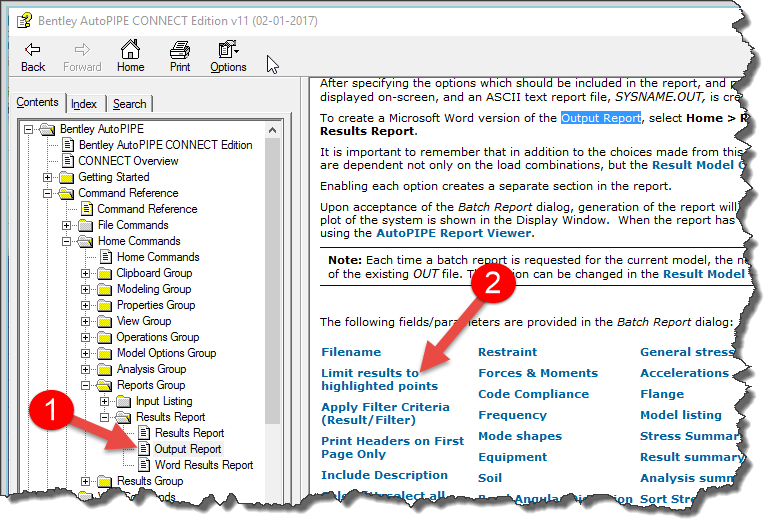Screen dimensions: 778x532
Task: Expand the Model Options Group node
Action: [85, 353]
